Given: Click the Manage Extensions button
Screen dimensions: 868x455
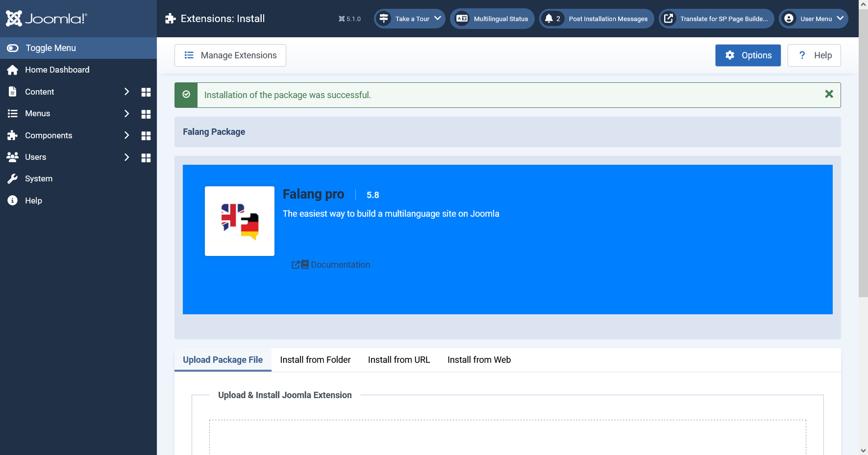Looking at the screenshot, I should coord(230,55).
